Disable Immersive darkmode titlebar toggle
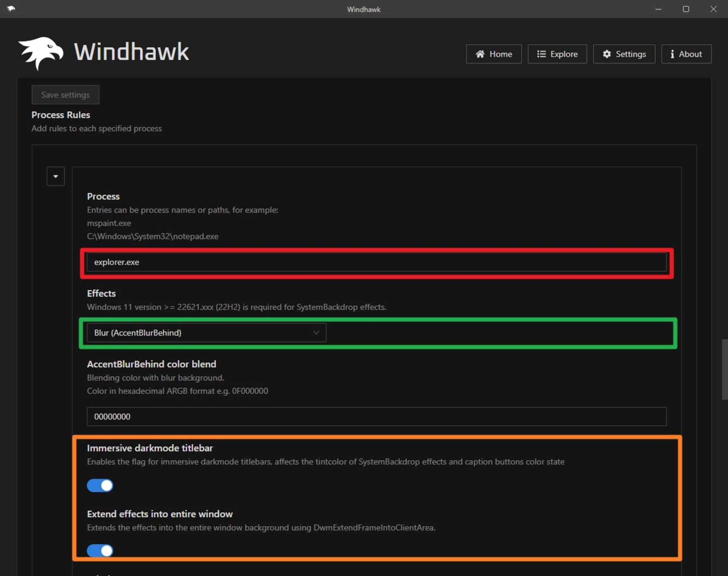The width and height of the screenshot is (728, 576). pyautogui.click(x=100, y=485)
